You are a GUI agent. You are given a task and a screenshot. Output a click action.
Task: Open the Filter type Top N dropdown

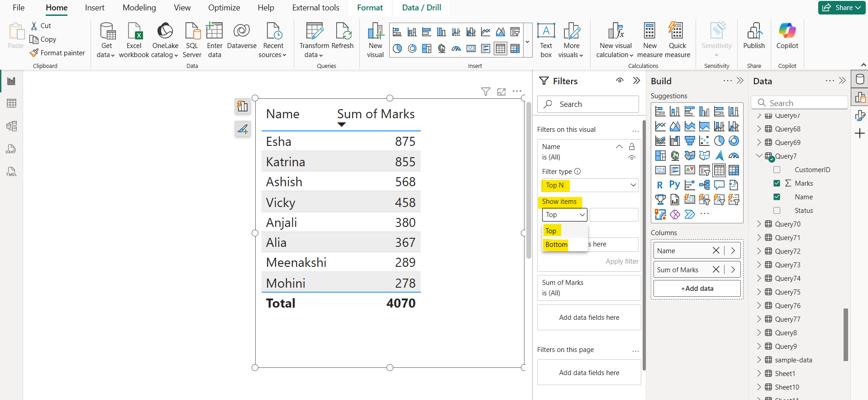pos(589,185)
